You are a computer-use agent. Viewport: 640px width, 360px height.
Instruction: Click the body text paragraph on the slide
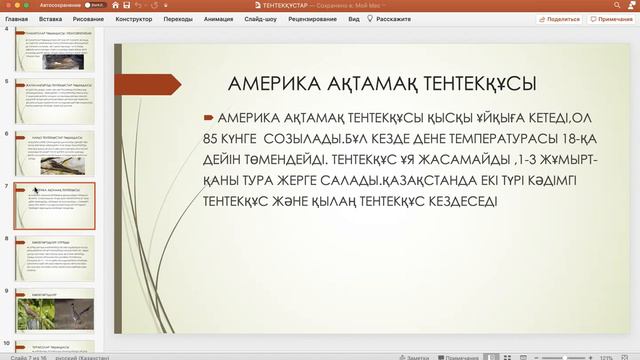[400, 160]
